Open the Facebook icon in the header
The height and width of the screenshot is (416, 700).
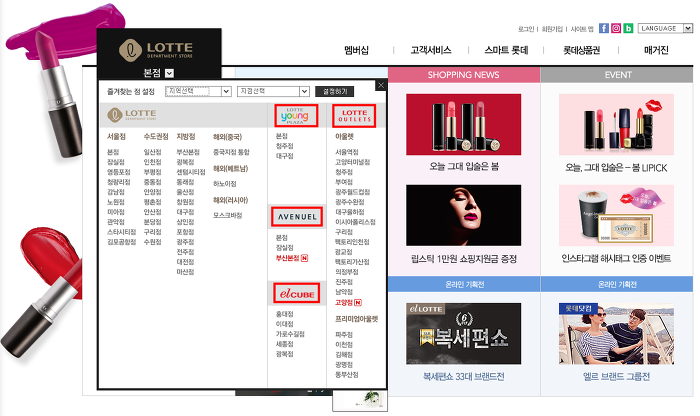click(604, 28)
